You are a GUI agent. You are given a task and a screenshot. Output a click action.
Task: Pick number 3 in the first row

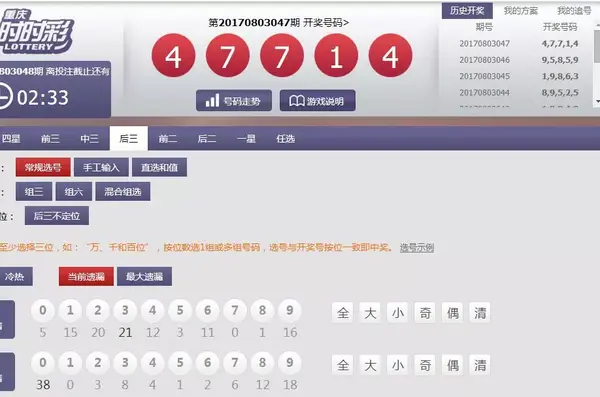125,310
